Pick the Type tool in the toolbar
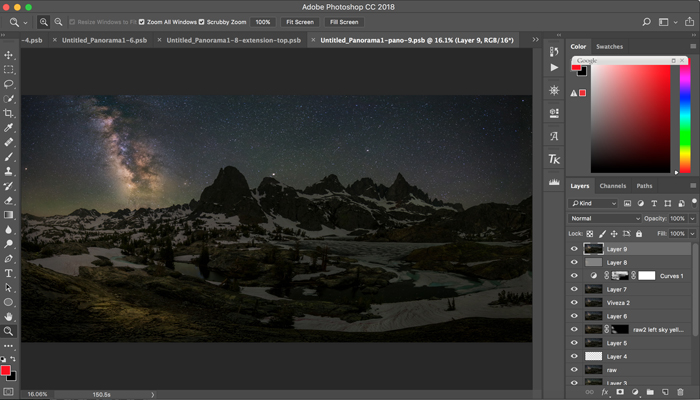The height and width of the screenshot is (400, 700). (9, 273)
